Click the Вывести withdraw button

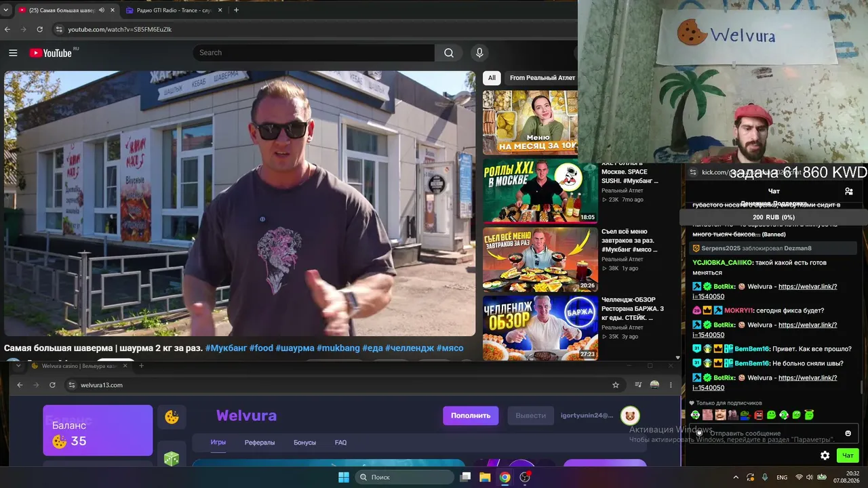click(530, 415)
